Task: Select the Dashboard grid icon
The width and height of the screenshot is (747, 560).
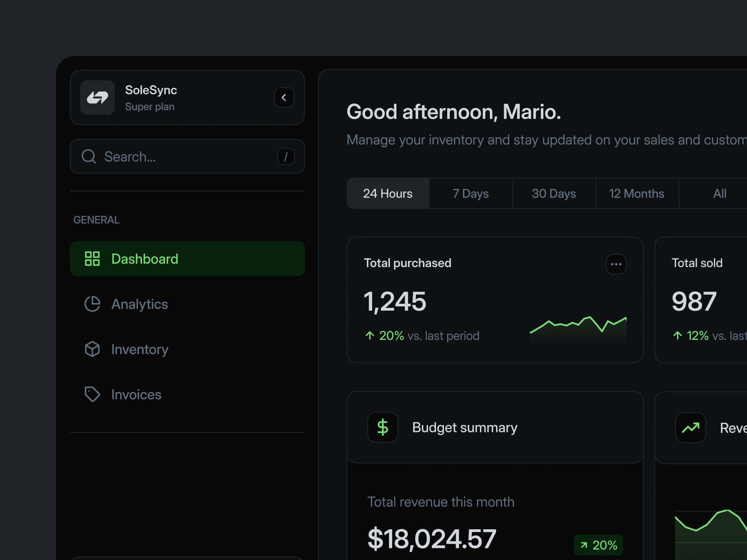Action: coord(92,258)
